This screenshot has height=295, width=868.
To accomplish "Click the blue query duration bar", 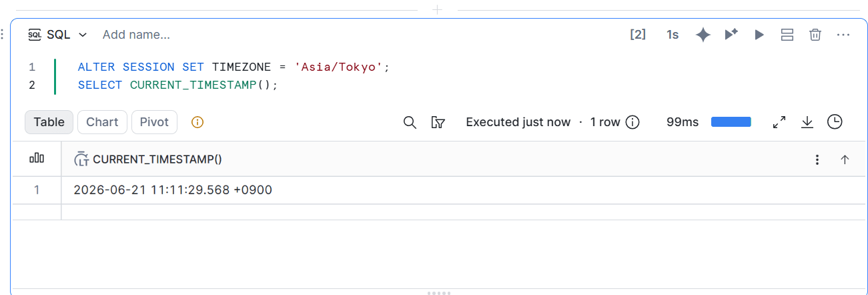I will click(731, 122).
